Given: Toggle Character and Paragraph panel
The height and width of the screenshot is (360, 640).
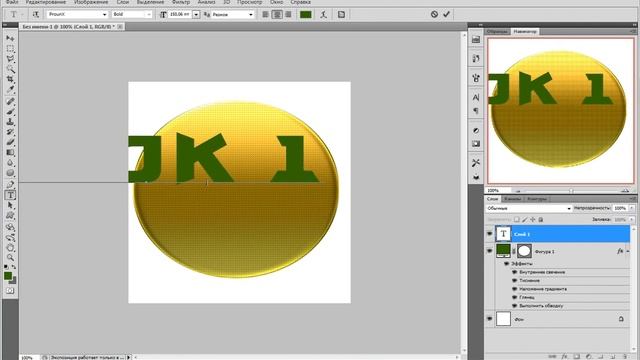Looking at the screenshot, I should point(341,14).
